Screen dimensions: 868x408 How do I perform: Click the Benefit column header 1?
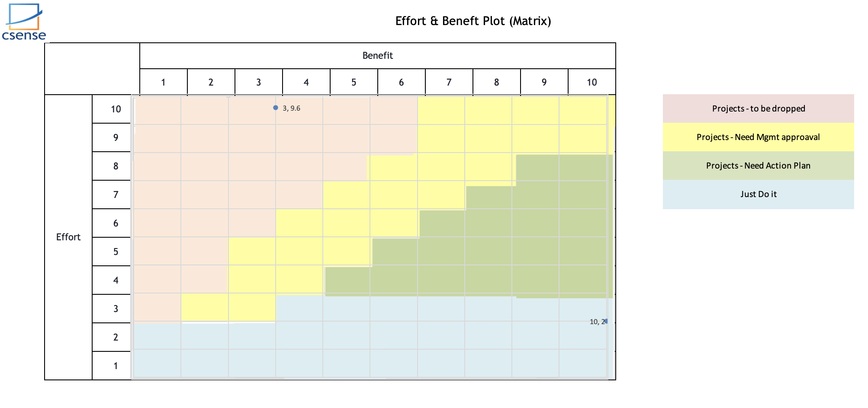click(163, 82)
